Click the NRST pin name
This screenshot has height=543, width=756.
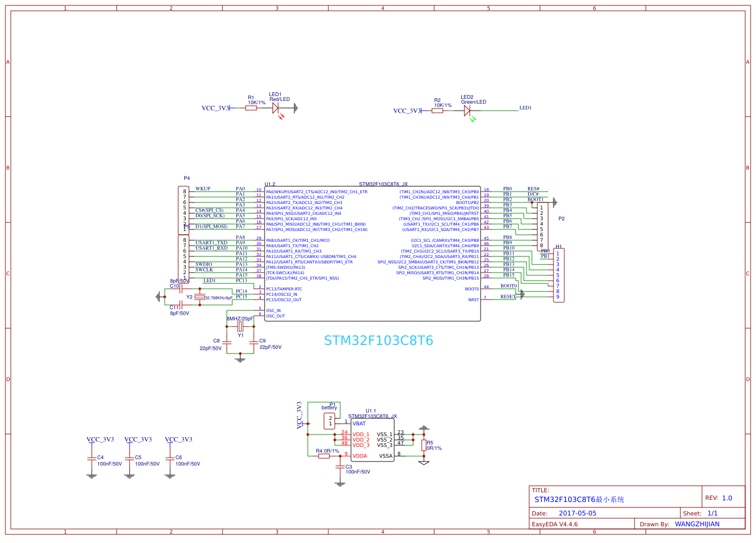pyautogui.click(x=474, y=300)
